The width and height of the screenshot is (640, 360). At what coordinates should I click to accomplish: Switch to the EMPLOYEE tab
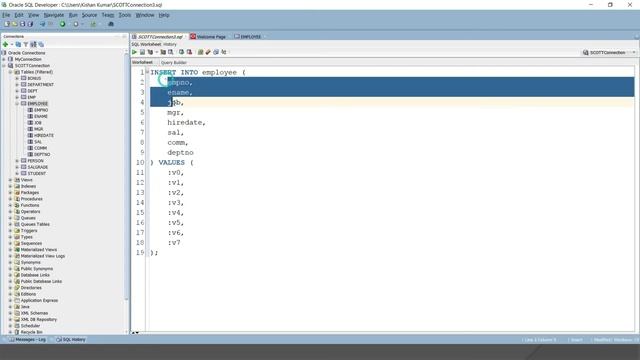[x=248, y=37]
